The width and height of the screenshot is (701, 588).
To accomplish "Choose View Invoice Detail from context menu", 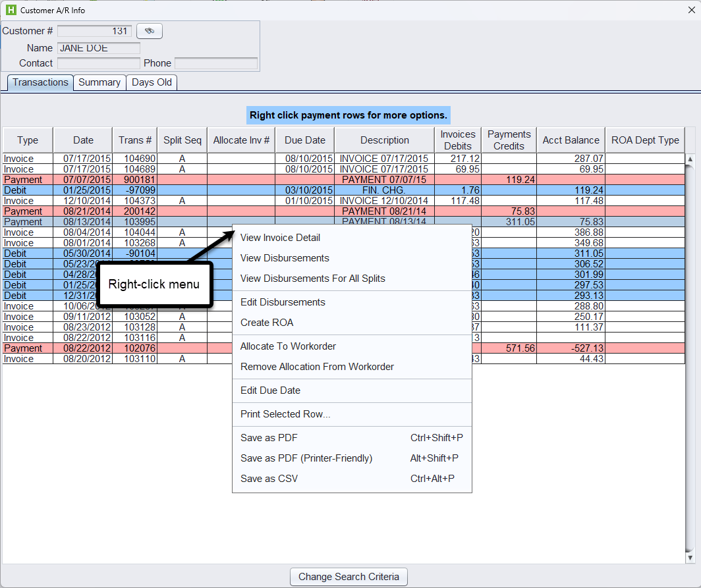I will click(280, 238).
